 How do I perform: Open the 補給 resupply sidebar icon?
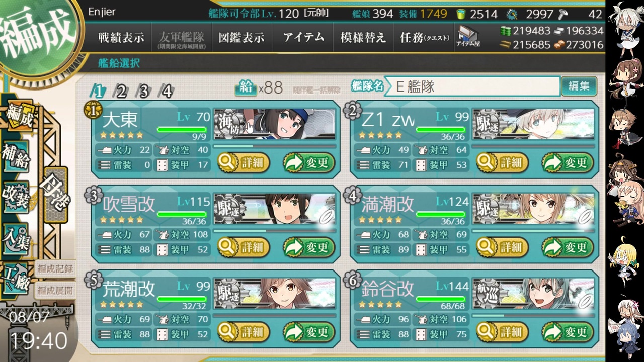pyautogui.click(x=16, y=156)
